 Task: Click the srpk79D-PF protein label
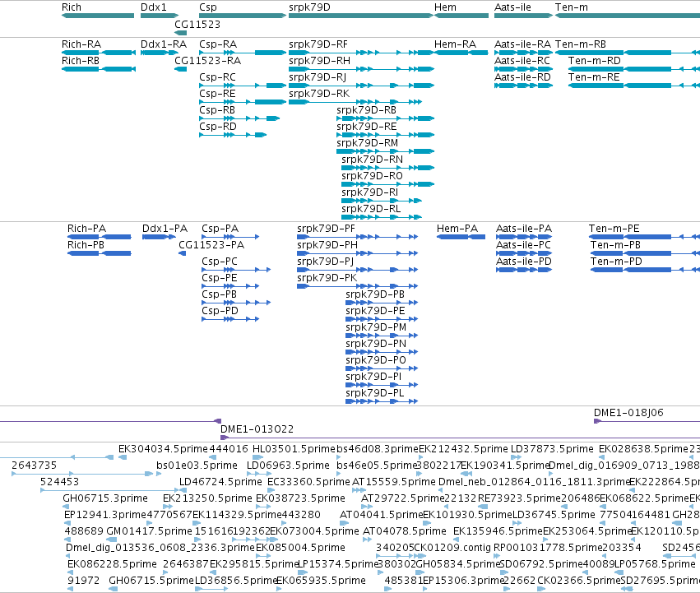[327, 229]
